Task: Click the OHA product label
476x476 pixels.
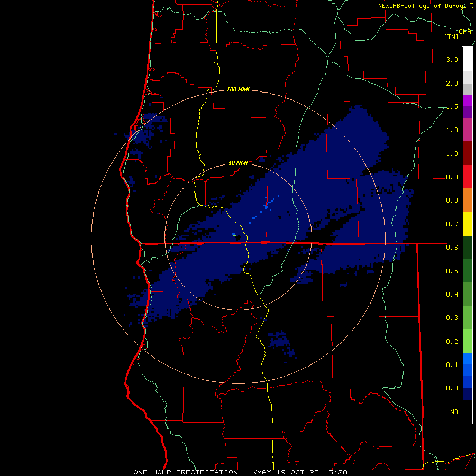Action: click(465, 32)
